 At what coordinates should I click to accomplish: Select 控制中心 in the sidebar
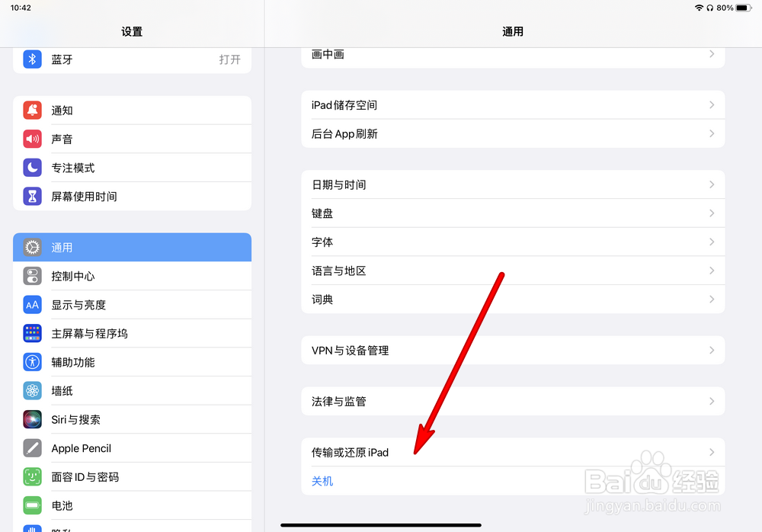point(132,276)
